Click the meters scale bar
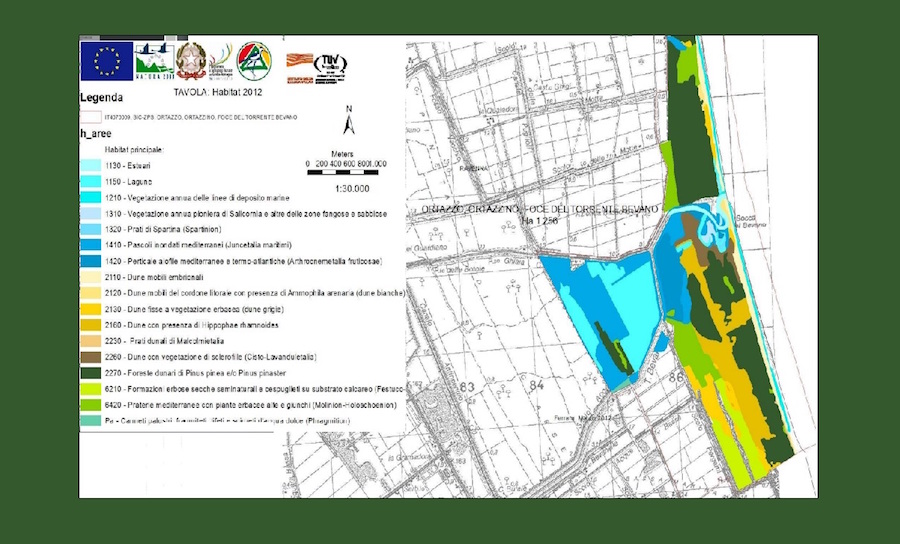The height and width of the screenshot is (544, 900). click(343, 174)
